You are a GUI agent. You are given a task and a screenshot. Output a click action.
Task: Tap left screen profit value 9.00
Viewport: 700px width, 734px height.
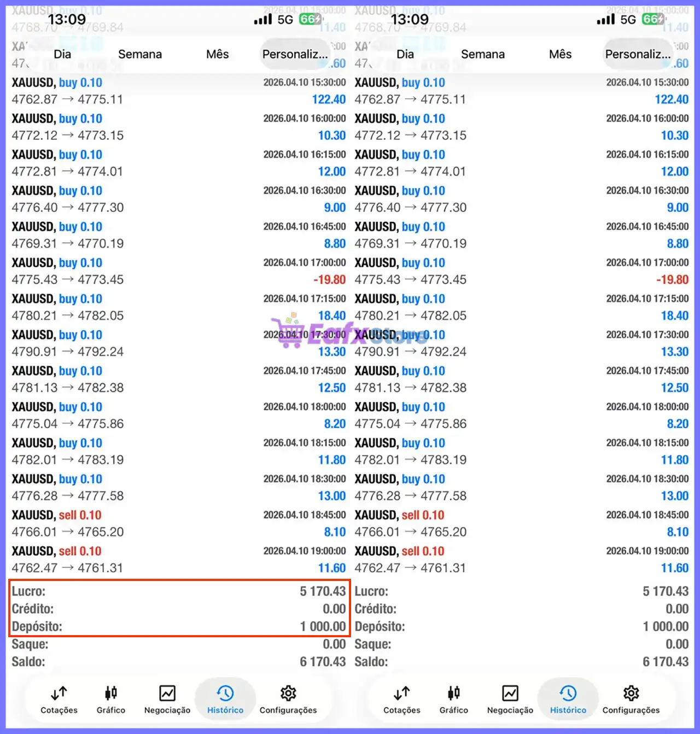tap(335, 208)
